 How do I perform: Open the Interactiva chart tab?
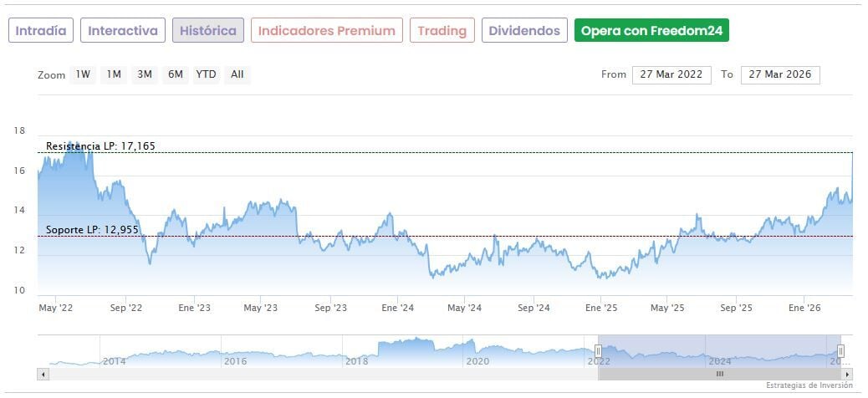[123, 31]
